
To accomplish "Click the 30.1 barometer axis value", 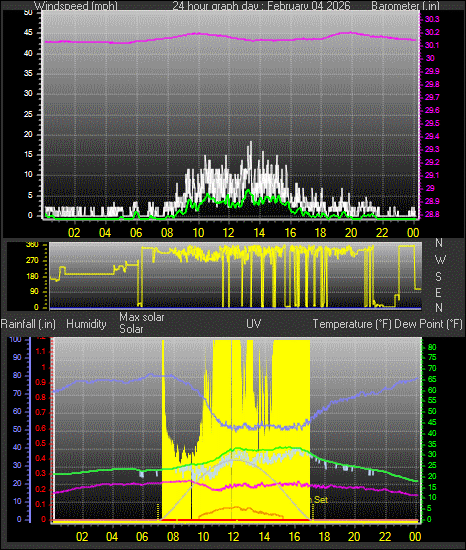I will [432, 45].
